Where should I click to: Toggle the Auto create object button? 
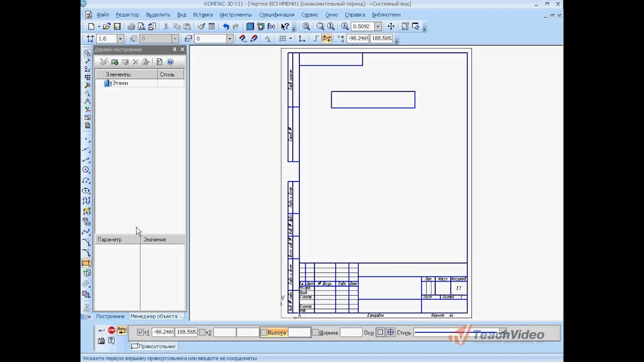[x=121, y=330]
